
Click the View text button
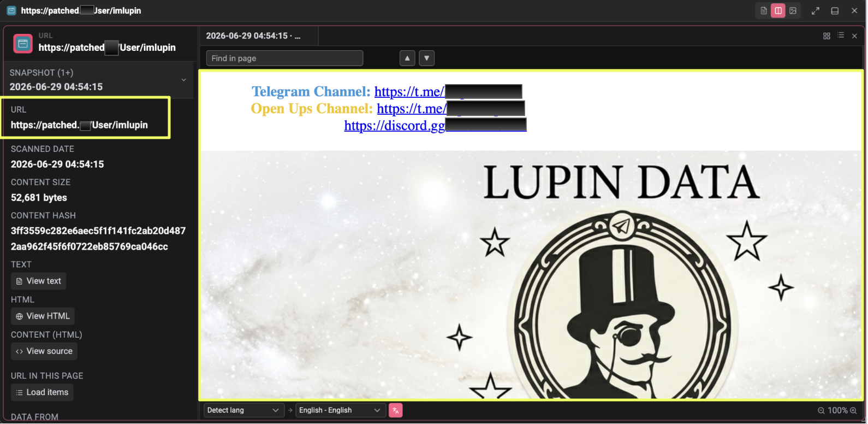39,281
